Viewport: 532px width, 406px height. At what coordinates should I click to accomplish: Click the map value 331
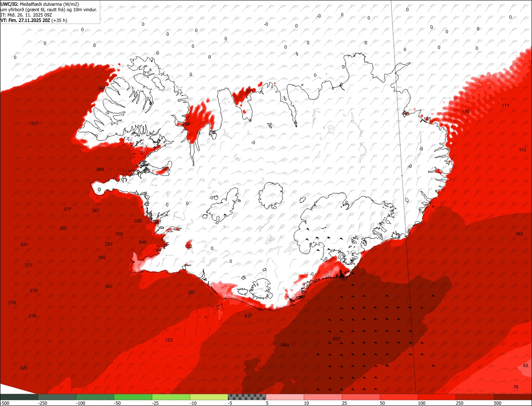(x=24, y=245)
